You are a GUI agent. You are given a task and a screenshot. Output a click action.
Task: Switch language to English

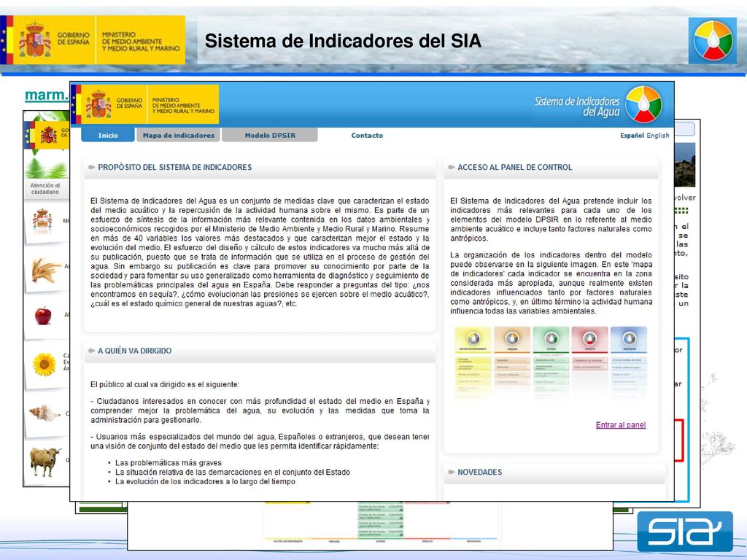point(658,135)
